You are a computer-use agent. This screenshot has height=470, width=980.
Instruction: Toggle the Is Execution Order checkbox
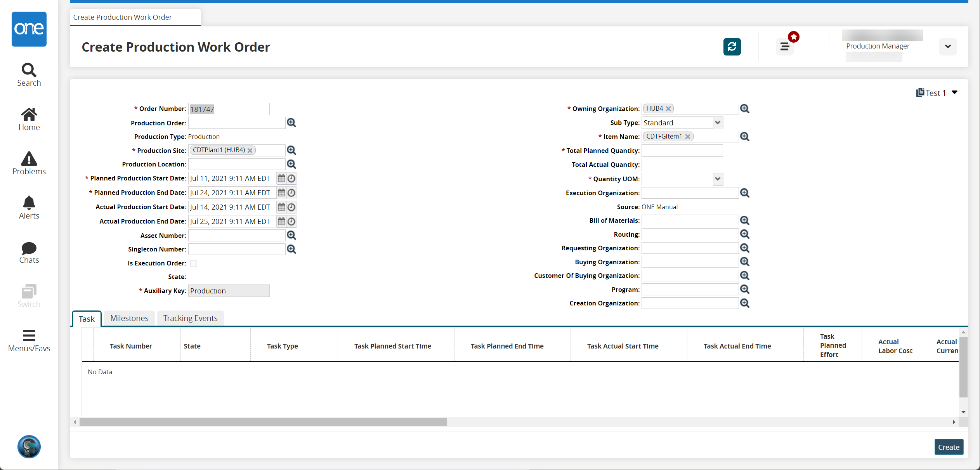(x=194, y=264)
